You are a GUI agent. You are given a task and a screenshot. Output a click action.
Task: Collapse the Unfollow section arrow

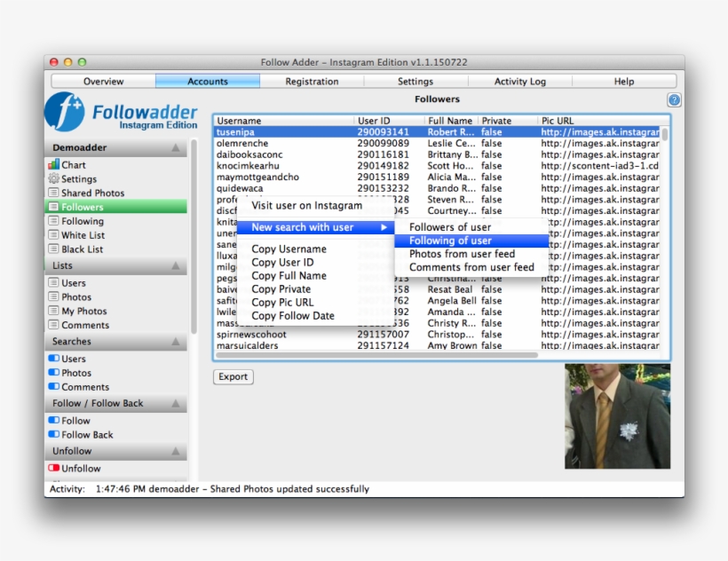point(176,451)
